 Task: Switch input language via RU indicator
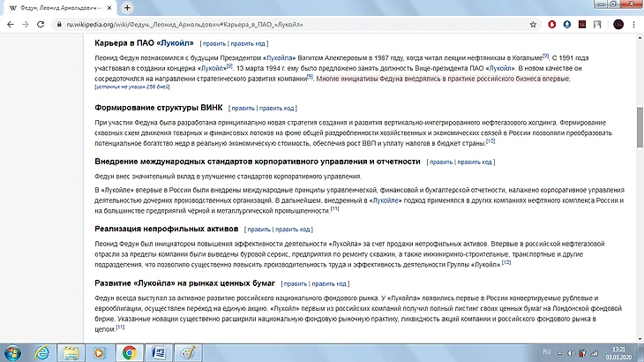click(547, 352)
